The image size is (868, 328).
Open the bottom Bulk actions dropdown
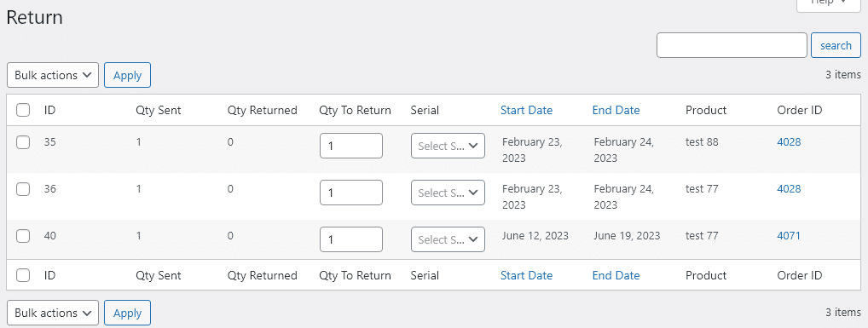point(53,313)
